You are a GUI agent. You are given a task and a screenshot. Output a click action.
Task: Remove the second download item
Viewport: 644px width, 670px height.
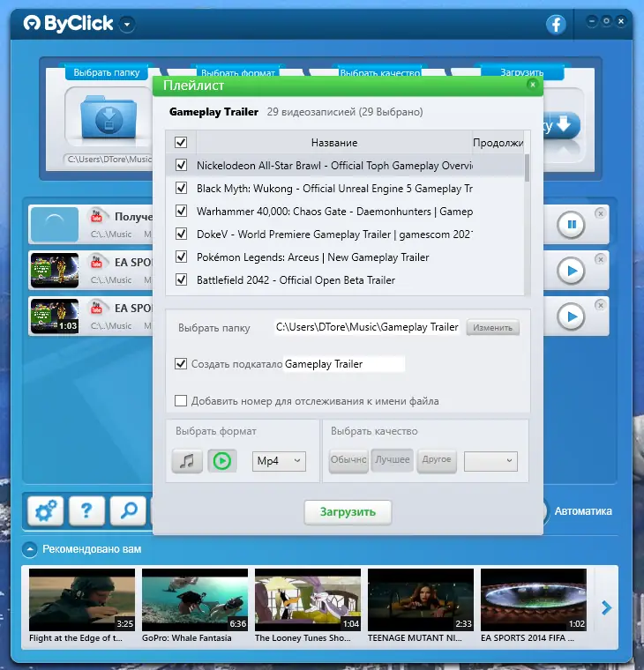click(601, 259)
